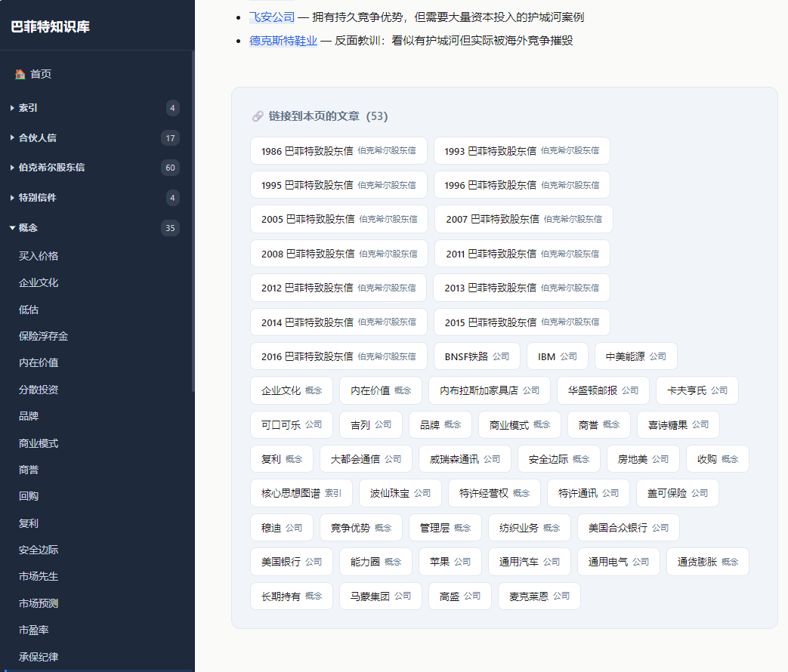This screenshot has height=672, width=788.
Task: Open the 房地美 company chip
Action: click(643, 459)
